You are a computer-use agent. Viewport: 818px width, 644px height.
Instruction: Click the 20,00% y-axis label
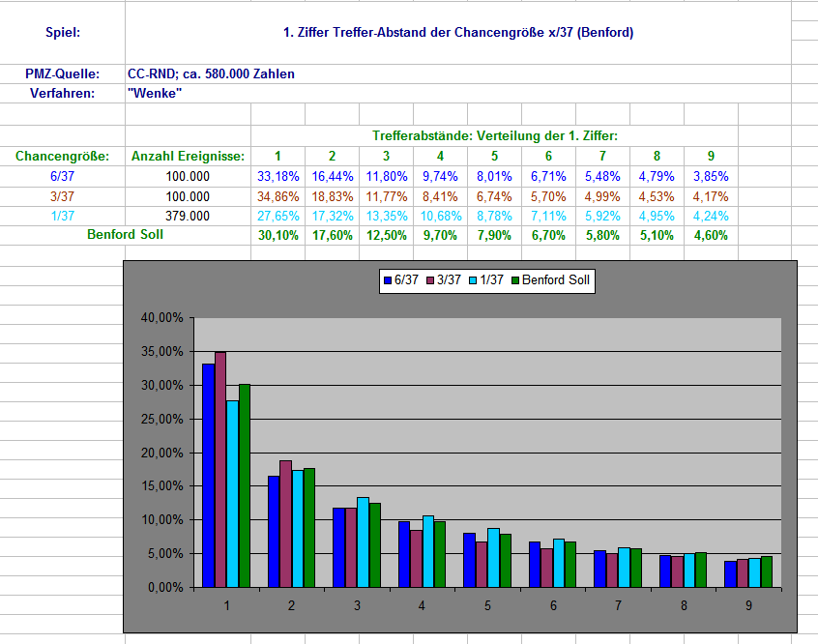[162, 453]
